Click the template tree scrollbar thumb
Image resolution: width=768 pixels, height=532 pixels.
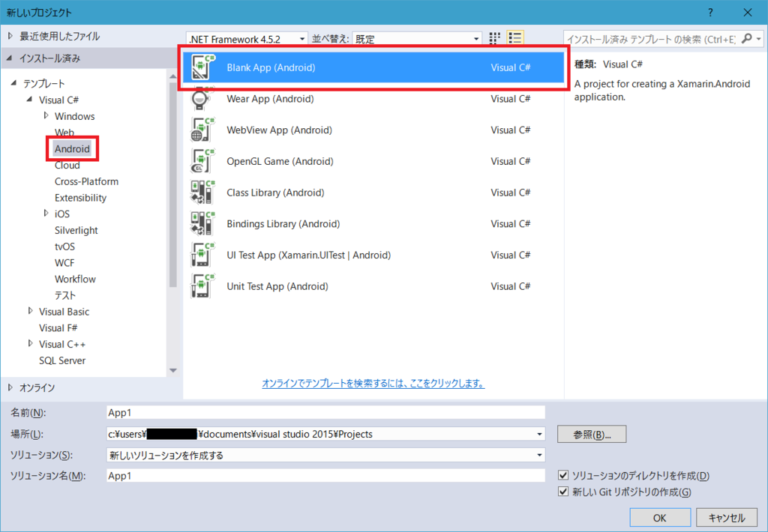click(173, 184)
